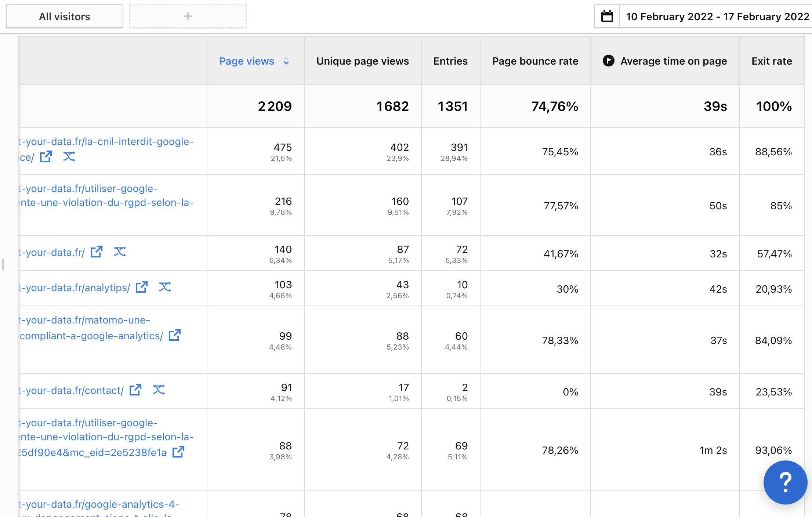This screenshot has height=517, width=812.
Task: Open the blue help question mark button
Action: click(785, 482)
